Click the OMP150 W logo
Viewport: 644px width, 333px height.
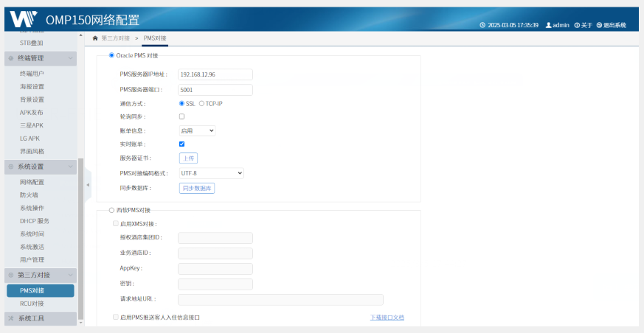pyautogui.click(x=24, y=19)
